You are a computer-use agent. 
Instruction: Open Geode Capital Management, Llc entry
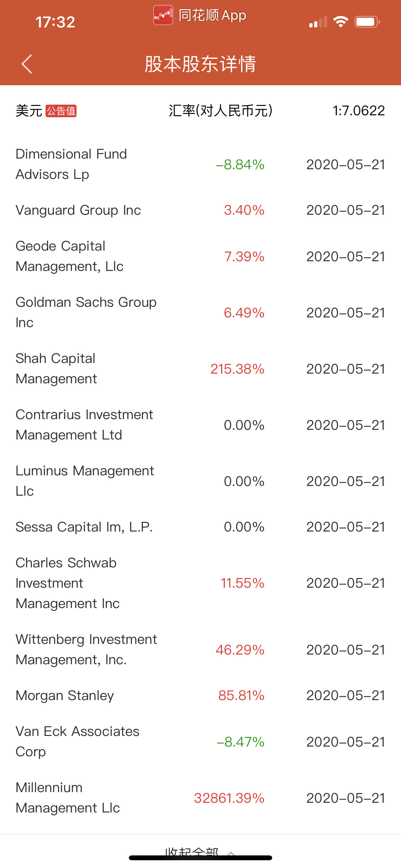(200, 256)
